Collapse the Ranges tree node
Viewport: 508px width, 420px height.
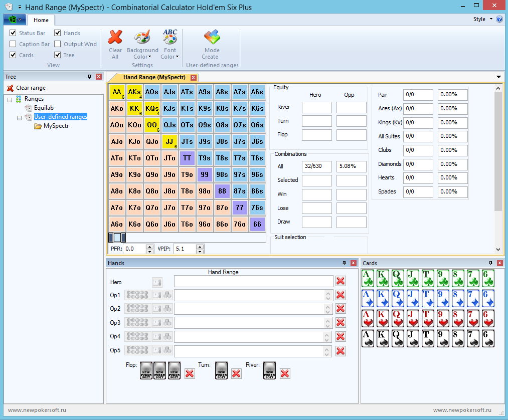[x=10, y=99]
